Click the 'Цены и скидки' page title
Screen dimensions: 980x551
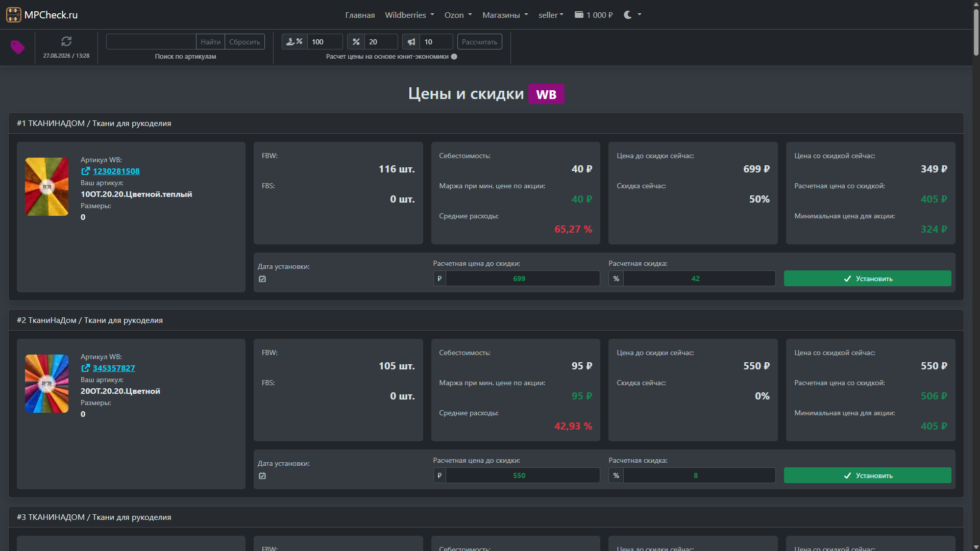point(466,94)
